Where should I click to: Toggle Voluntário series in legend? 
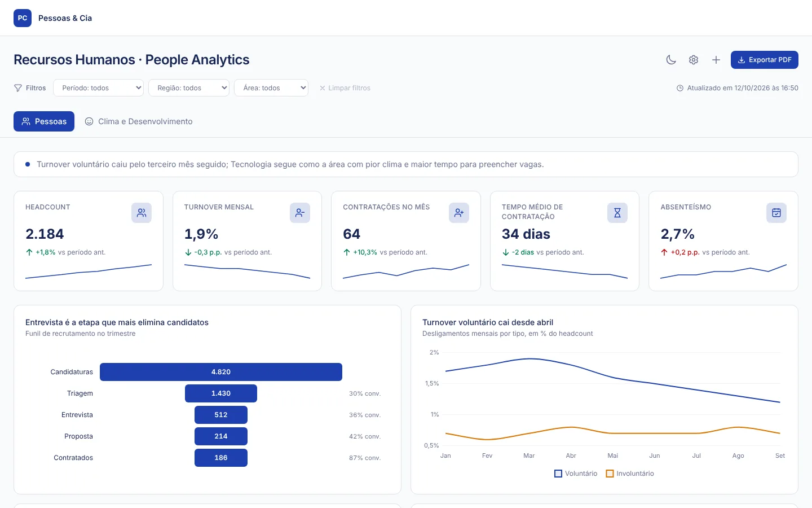click(x=576, y=474)
